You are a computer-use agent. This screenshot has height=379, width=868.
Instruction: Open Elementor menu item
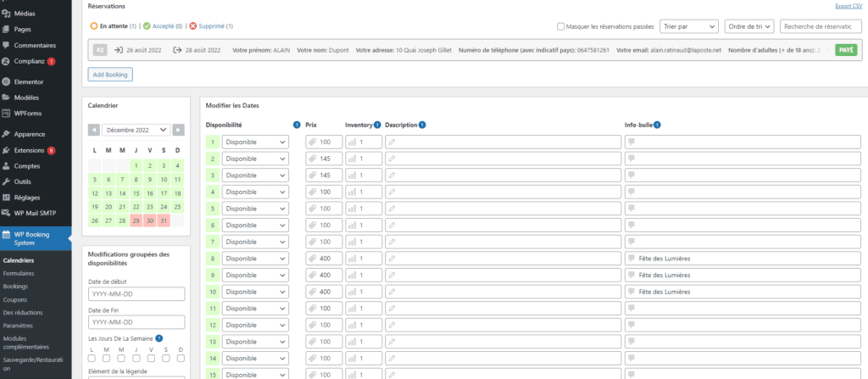(x=28, y=81)
